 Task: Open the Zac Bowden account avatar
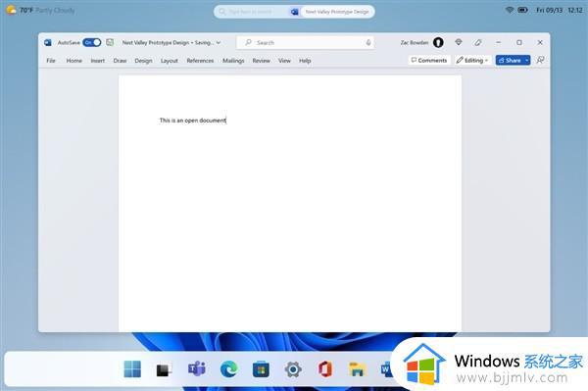(438, 43)
